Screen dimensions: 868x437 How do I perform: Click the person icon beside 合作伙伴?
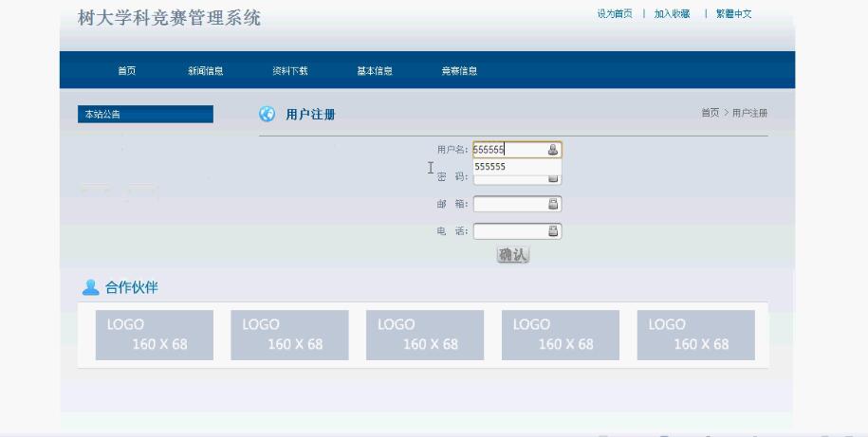pos(90,287)
